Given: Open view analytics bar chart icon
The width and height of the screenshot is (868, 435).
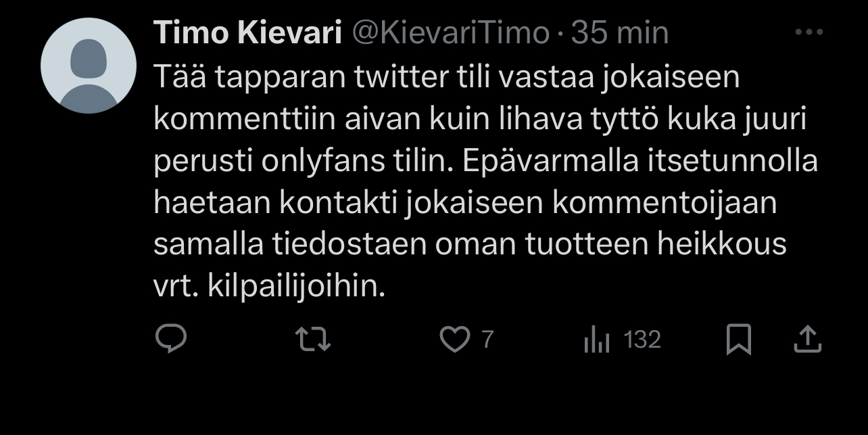Looking at the screenshot, I should coord(596,340).
